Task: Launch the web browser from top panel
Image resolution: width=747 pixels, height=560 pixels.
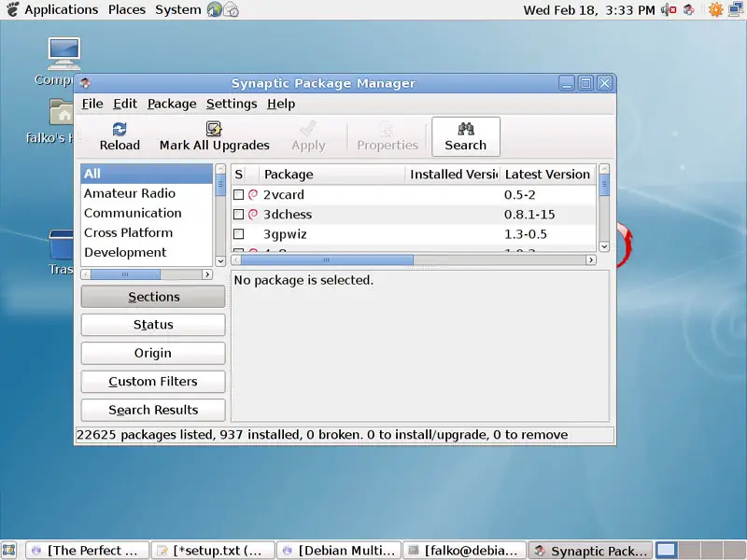Action: (215, 9)
